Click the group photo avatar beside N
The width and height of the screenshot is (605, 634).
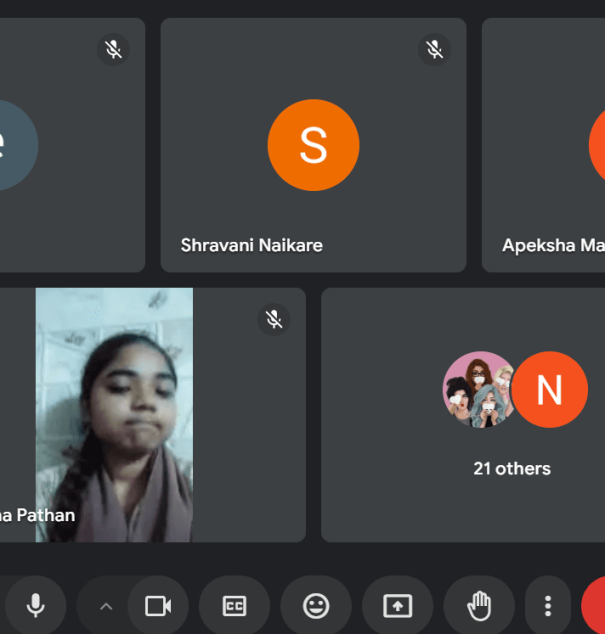click(x=479, y=390)
